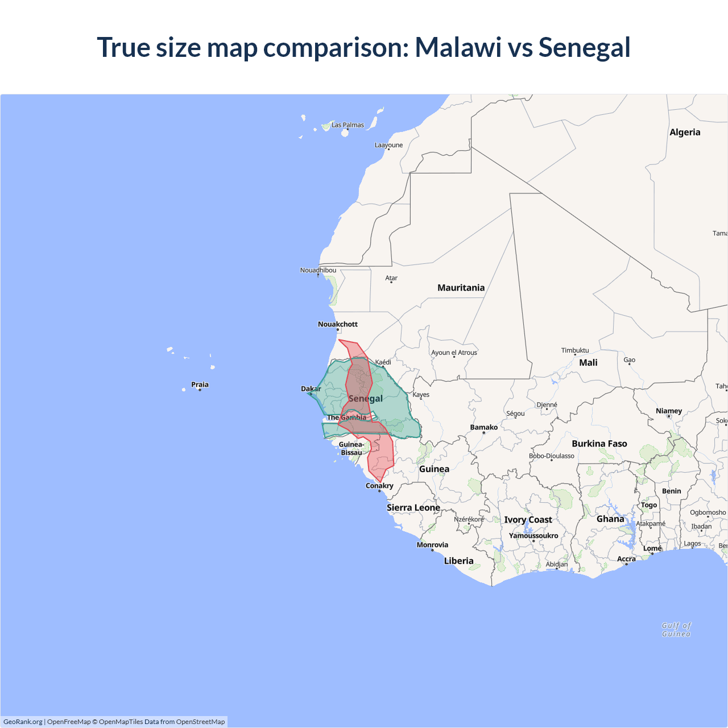Select the Mauritania label on the map
728x728 pixels.
point(461,288)
